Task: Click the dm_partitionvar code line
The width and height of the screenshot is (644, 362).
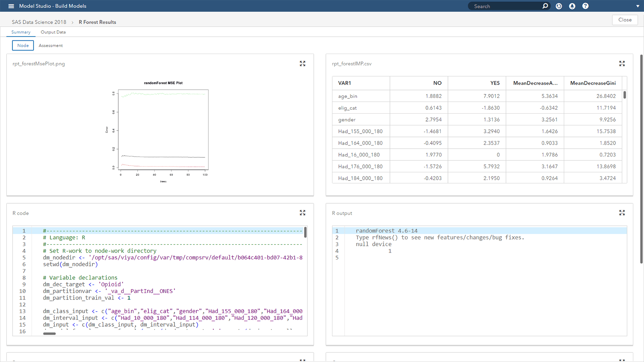Action: (109, 291)
